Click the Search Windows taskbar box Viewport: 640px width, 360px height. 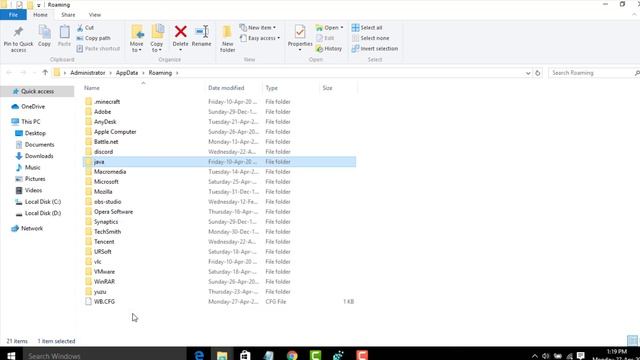[x=104, y=356]
